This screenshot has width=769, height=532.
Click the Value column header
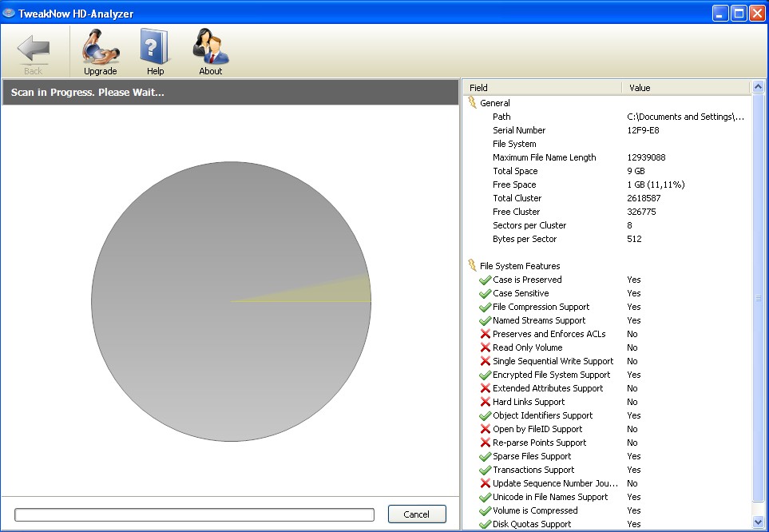coord(686,88)
